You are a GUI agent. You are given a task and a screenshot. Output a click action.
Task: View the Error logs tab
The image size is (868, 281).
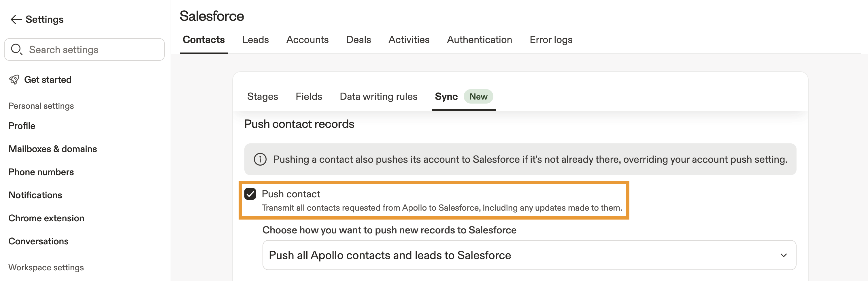click(x=551, y=40)
